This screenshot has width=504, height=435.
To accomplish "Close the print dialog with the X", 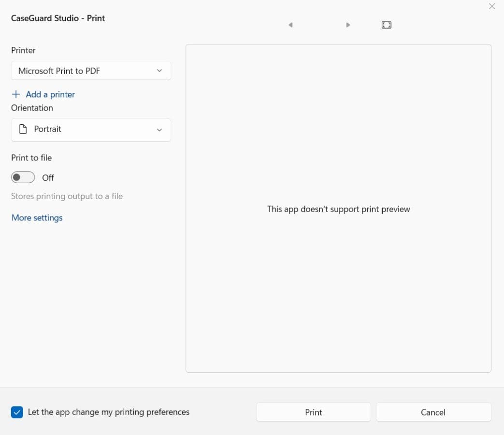I will coord(492,7).
